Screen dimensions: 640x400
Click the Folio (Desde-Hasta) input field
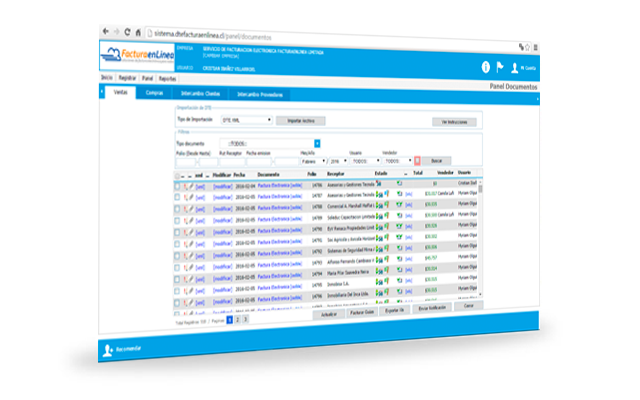(187, 160)
